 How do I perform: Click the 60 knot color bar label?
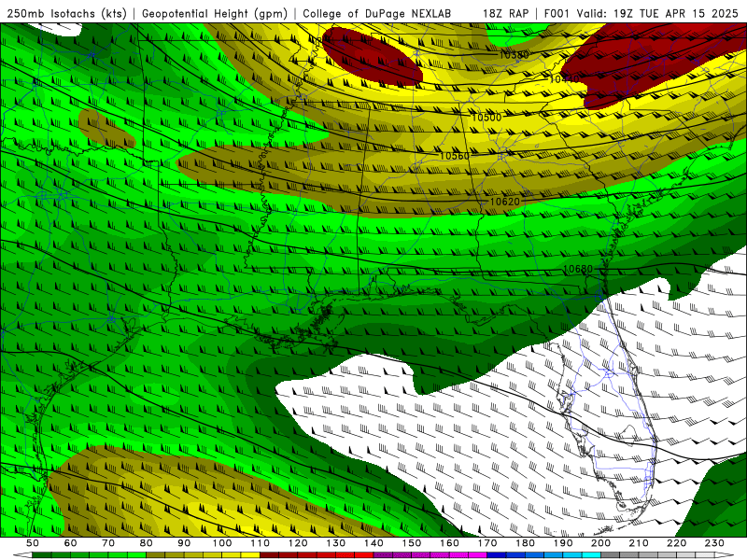coord(71,543)
